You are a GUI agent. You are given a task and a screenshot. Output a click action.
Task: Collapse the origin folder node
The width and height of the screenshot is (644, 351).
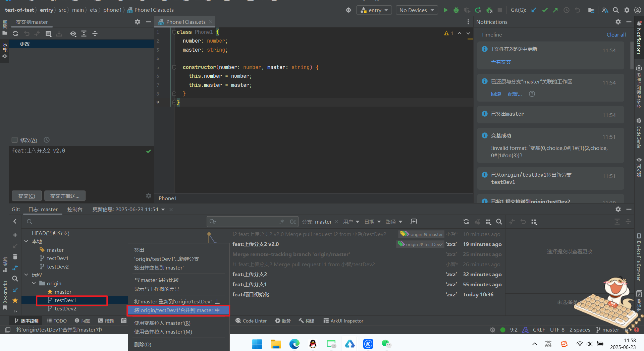34,283
